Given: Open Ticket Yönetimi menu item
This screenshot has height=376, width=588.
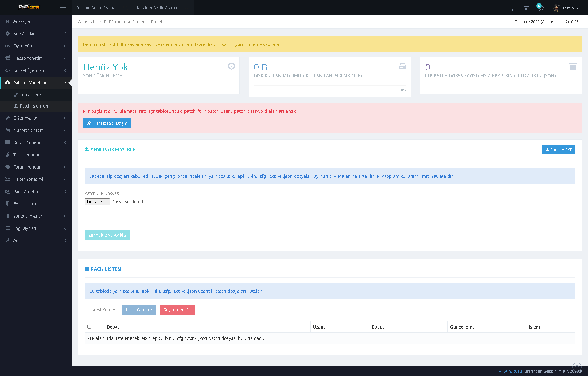Looking at the screenshot, I should pos(36,155).
